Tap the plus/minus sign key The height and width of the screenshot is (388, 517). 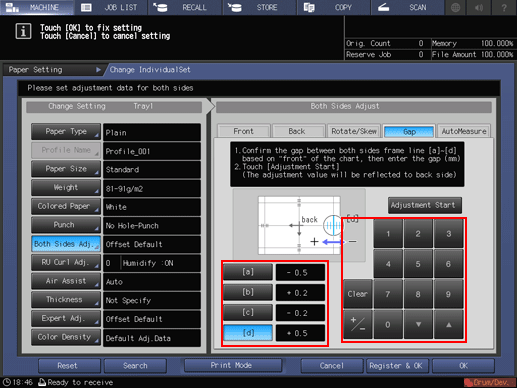(358, 324)
